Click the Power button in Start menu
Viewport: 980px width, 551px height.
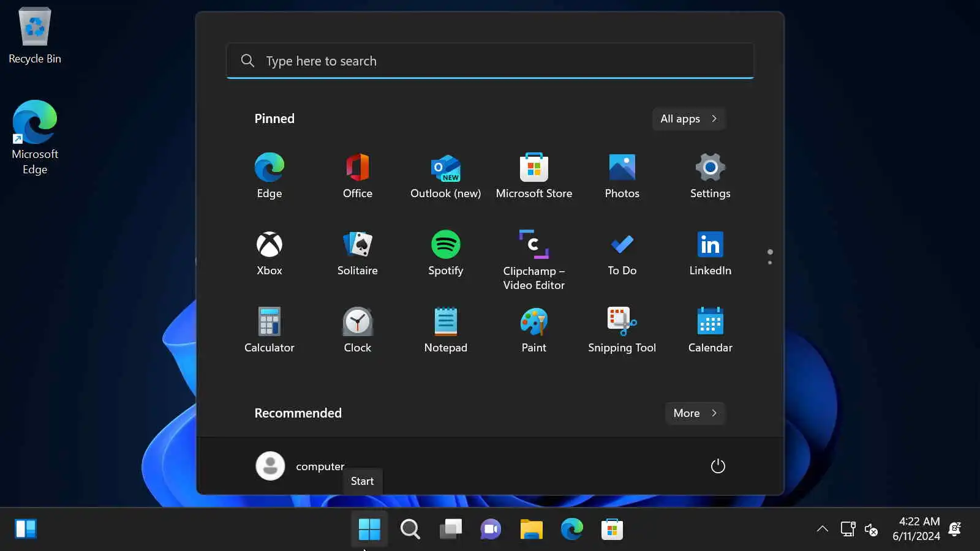click(x=718, y=466)
